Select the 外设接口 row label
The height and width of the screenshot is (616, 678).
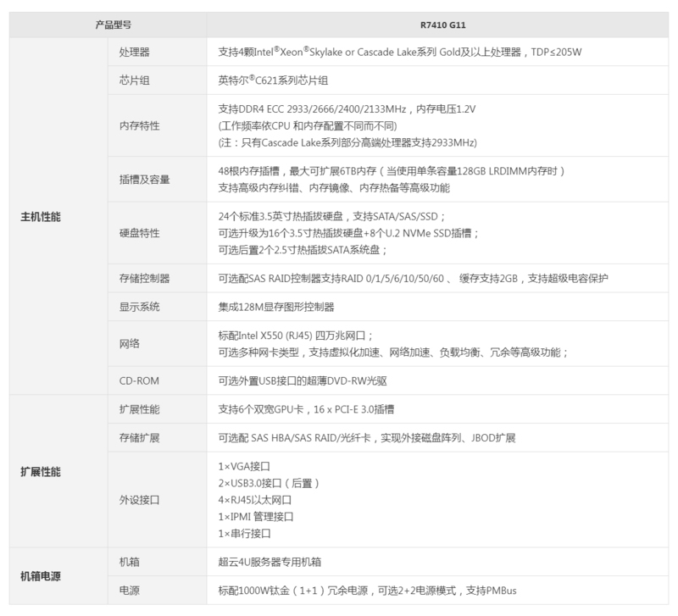point(140,500)
